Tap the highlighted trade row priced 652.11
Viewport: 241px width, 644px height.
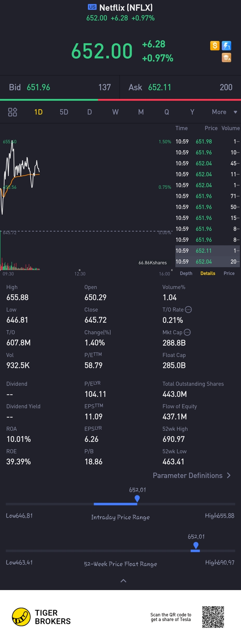208,251
